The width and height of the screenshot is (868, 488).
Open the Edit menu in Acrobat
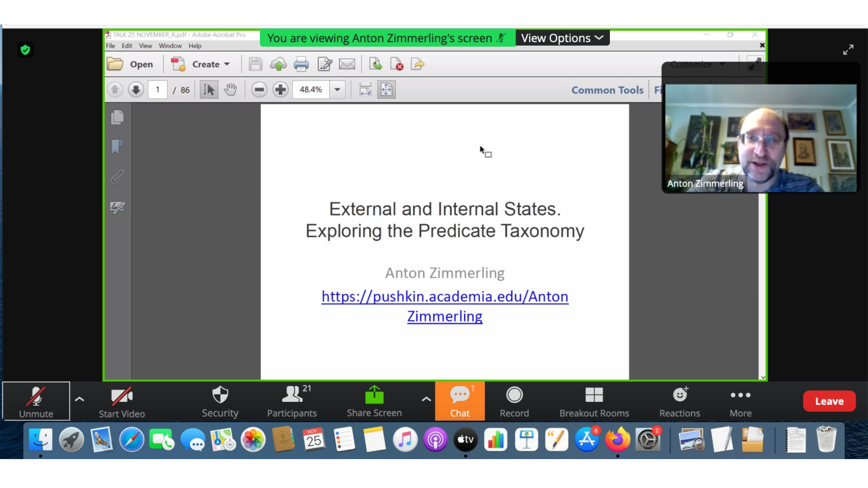(x=127, y=46)
